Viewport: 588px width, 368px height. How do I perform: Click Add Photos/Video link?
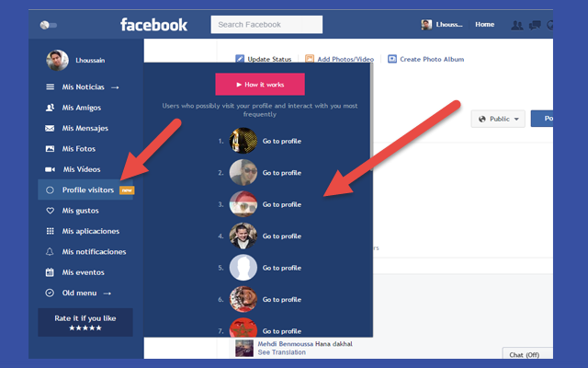pos(345,59)
